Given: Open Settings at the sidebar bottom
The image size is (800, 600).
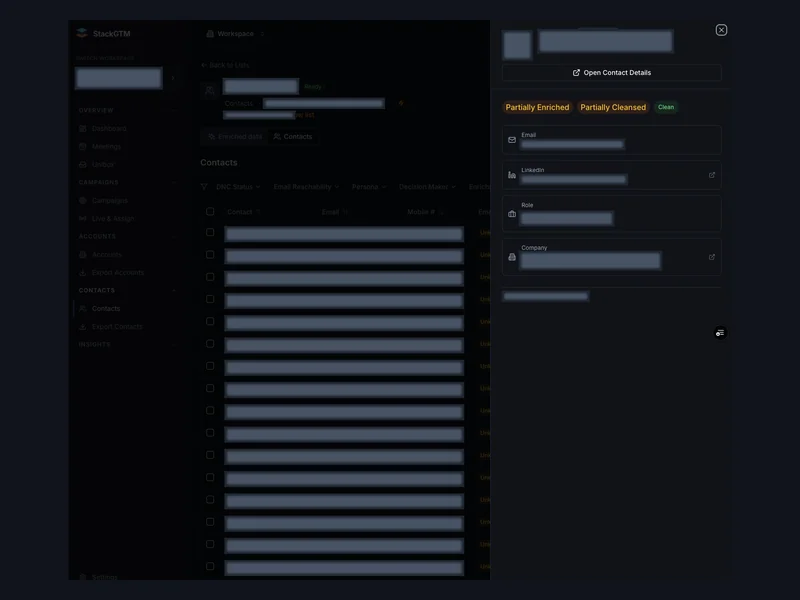Looking at the screenshot, I should pyautogui.click(x=105, y=577).
